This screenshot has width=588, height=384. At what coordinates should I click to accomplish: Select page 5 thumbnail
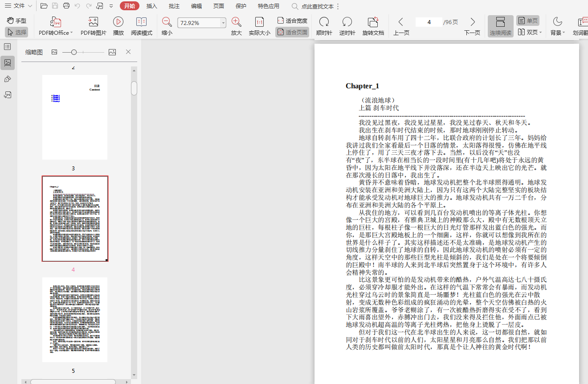75,320
